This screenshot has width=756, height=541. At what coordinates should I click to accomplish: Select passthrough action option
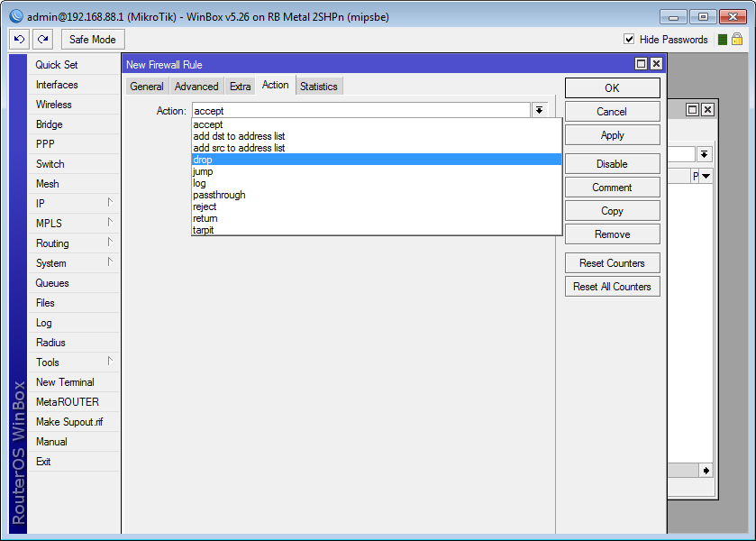click(377, 195)
